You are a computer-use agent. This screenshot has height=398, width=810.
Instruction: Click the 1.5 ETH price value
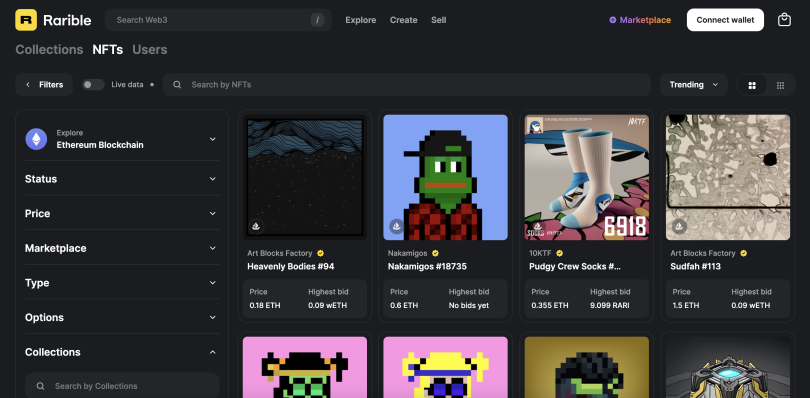coord(687,305)
